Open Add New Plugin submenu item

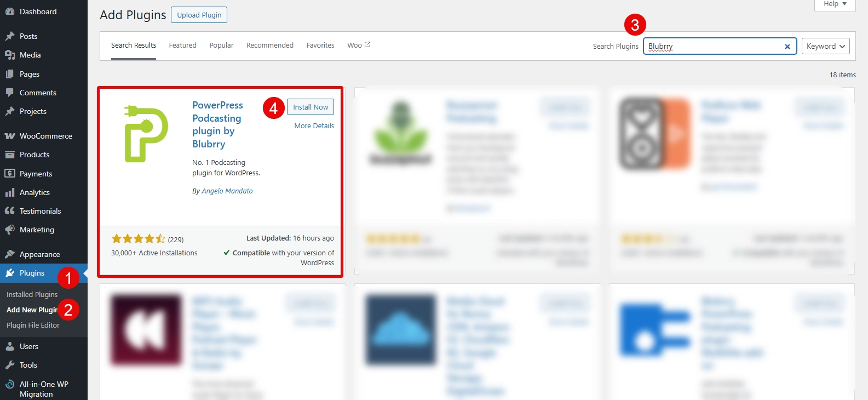tap(32, 310)
